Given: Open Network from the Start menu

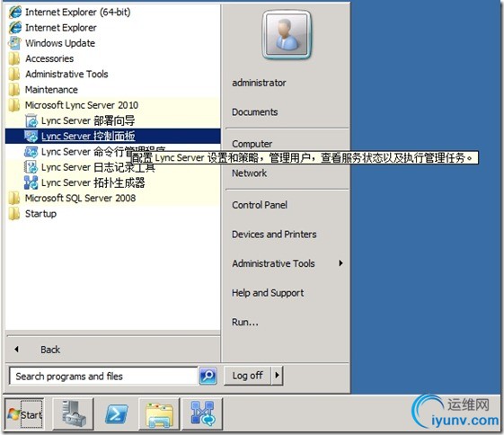Looking at the screenshot, I should point(250,173).
